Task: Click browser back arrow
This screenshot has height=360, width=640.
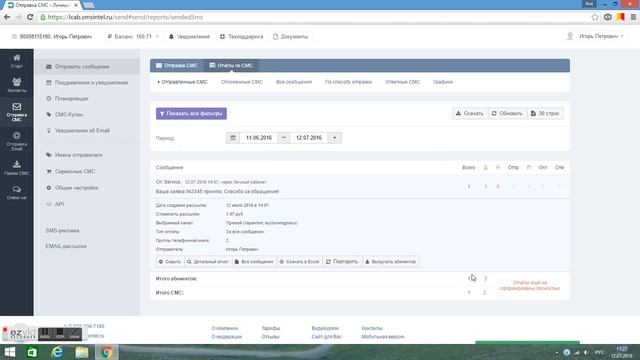Action: click(7, 17)
